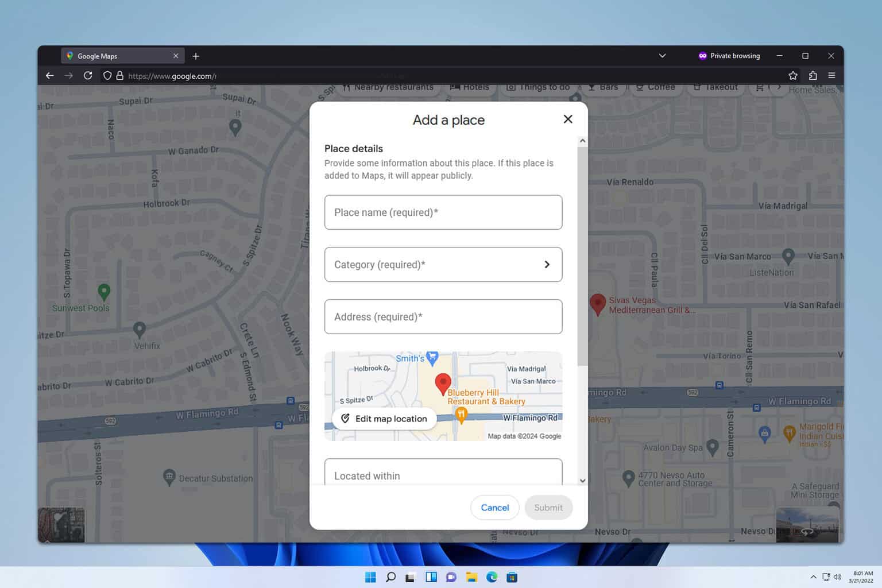The image size is (882, 588).
Task: Open the extensions puzzle icon
Action: pyautogui.click(x=813, y=76)
